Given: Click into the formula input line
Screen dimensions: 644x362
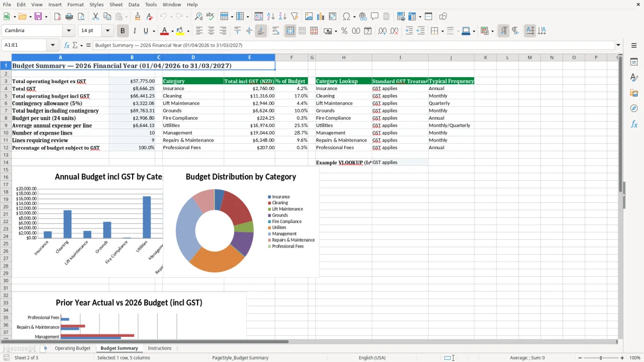Looking at the screenshot, I should point(353,45).
